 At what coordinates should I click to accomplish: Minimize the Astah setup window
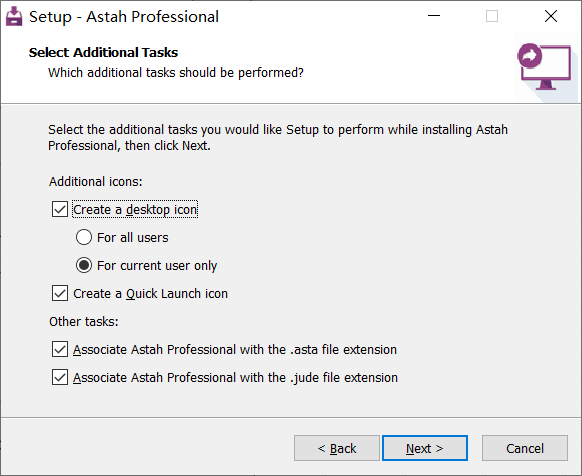[434, 16]
